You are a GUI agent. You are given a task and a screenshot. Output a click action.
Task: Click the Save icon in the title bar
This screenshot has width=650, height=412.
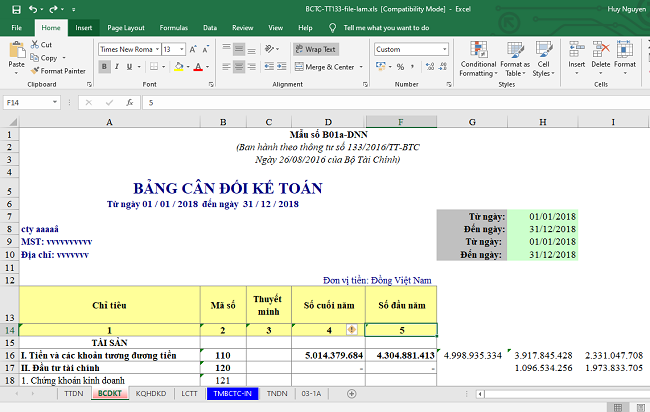[x=15, y=9]
